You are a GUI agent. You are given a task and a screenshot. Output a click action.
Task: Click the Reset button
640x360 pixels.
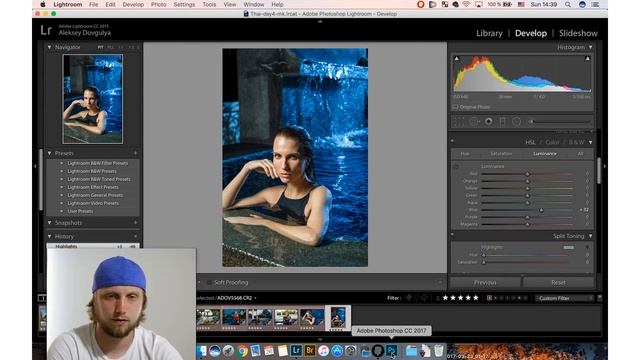point(558,282)
